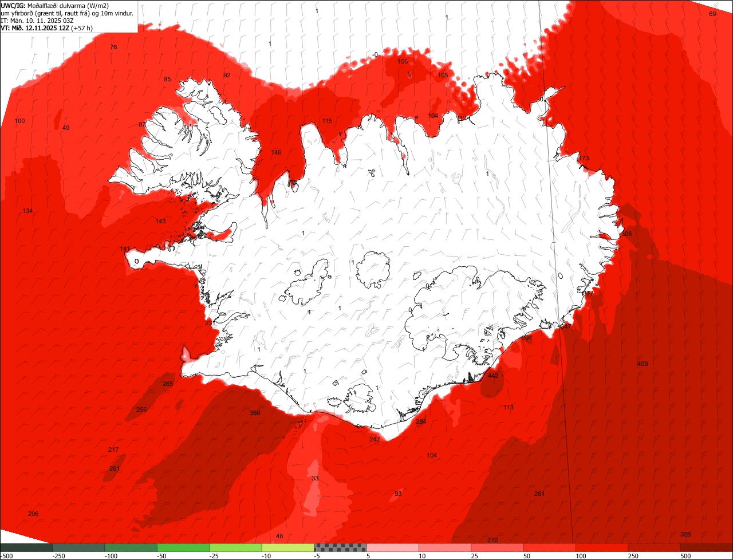The width and height of the screenshot is (733, 560).
Task: Choose the darkest red legend swatch past 500
Action: click(x=707, y=547)
